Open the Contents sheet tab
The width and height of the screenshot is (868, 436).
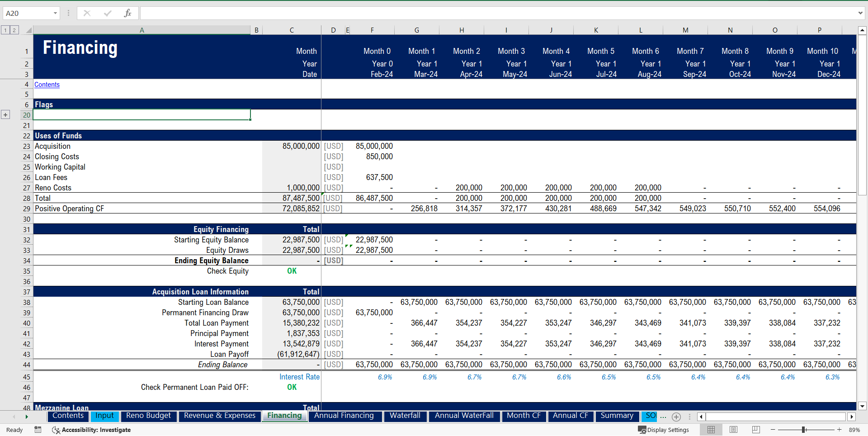pos(68,416)
